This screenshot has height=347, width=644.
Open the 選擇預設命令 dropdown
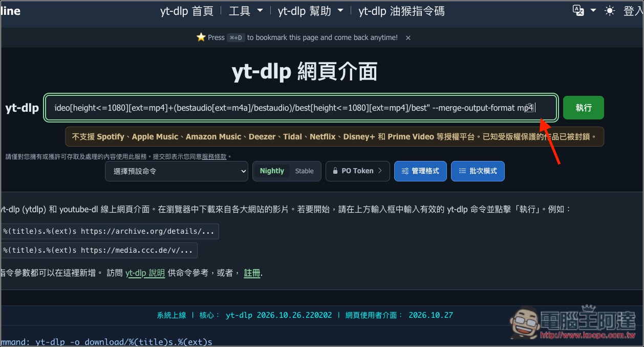[x=177, y=171]
